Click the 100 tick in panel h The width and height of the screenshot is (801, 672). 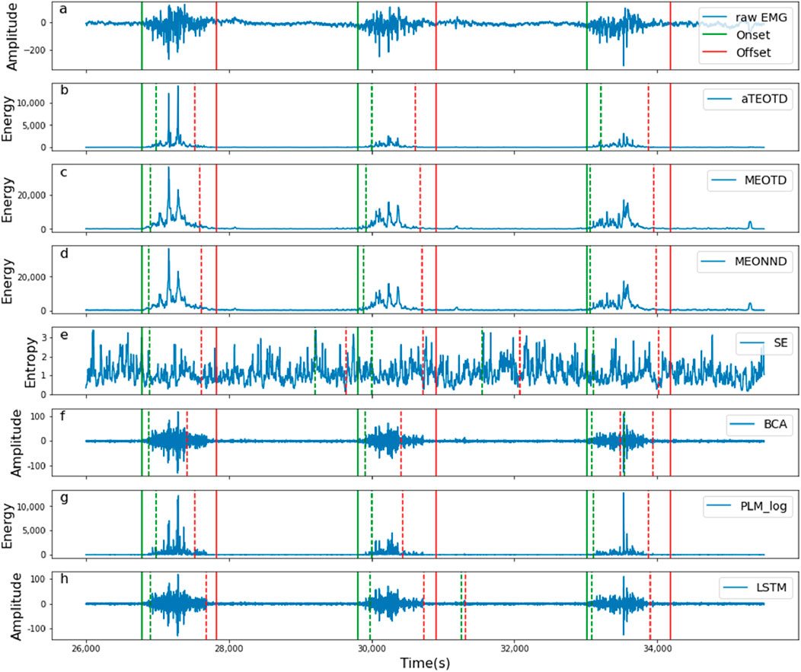point(40,580)
